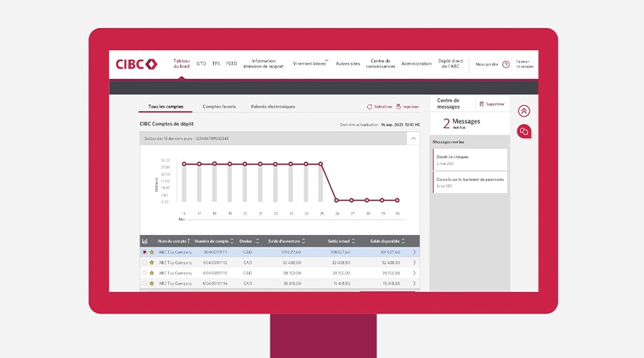Open the GTD menu item

click(x=201, y=64)
